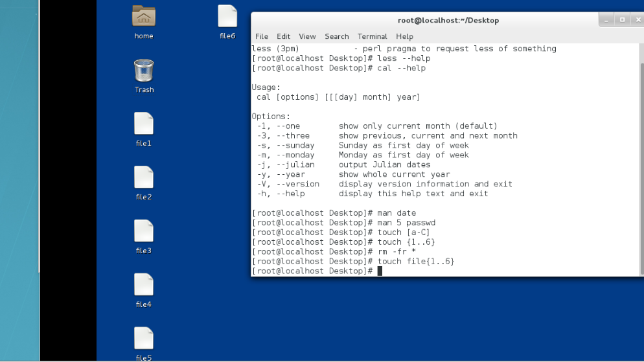
Task: Click the terminal title bar 'root@localhost:~/Desktop'
Action: [448, 20]
